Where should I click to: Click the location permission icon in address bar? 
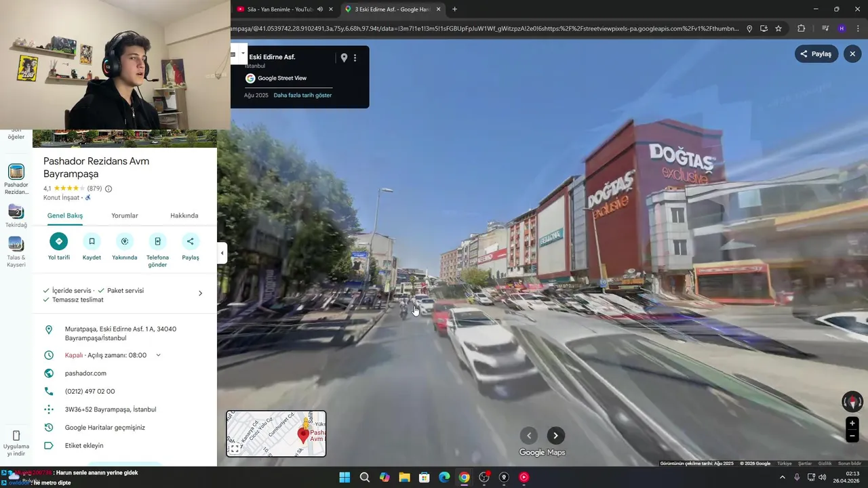point(749,28)
